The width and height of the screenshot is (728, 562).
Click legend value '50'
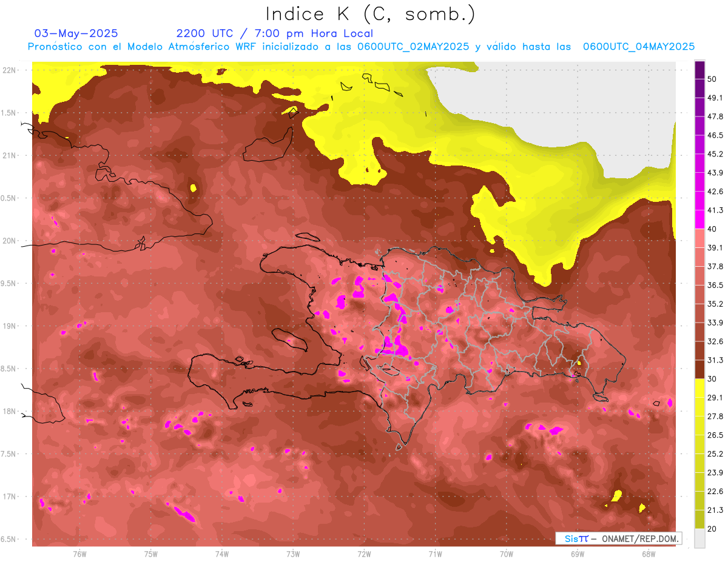pos(712,79)
